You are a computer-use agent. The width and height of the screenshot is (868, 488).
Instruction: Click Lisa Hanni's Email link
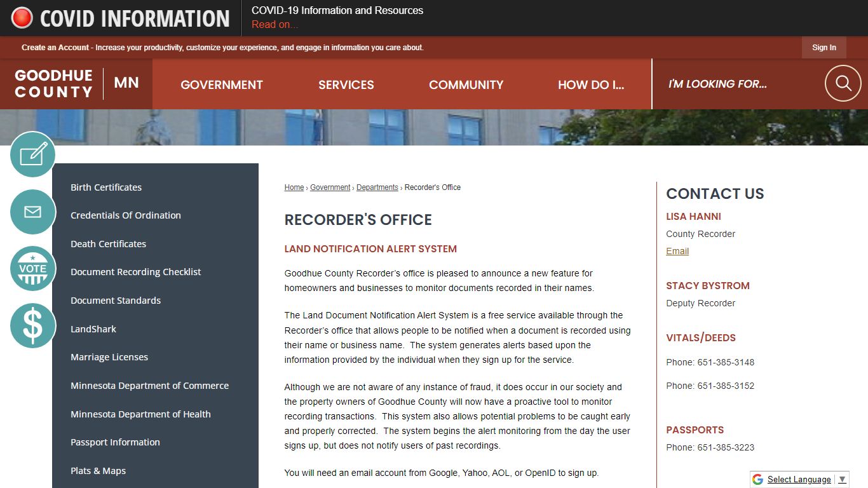(677, 251)
